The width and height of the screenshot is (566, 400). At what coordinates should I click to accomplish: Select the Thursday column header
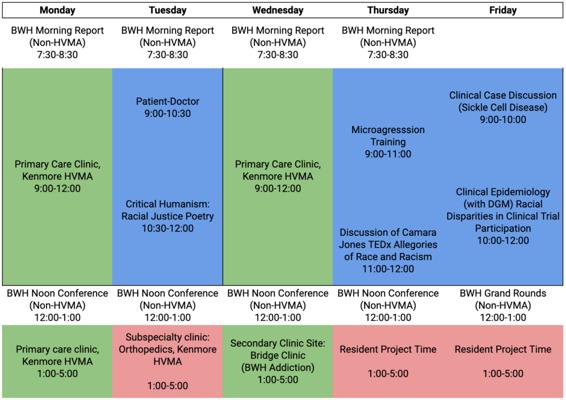click(388, 10)
